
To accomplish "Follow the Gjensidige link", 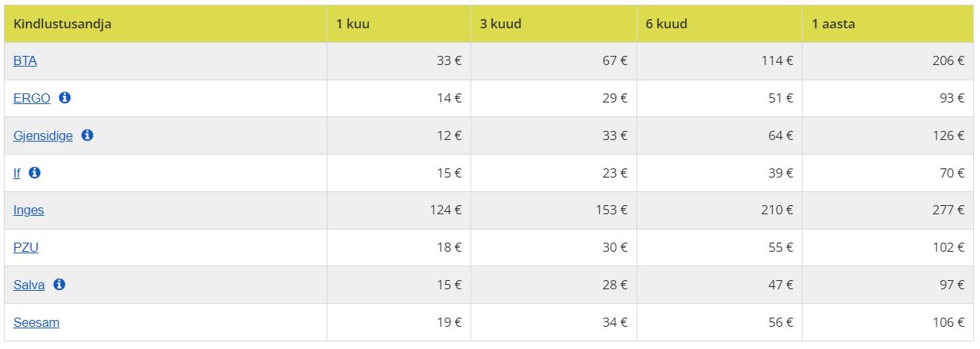I will (x=43, y=136).
